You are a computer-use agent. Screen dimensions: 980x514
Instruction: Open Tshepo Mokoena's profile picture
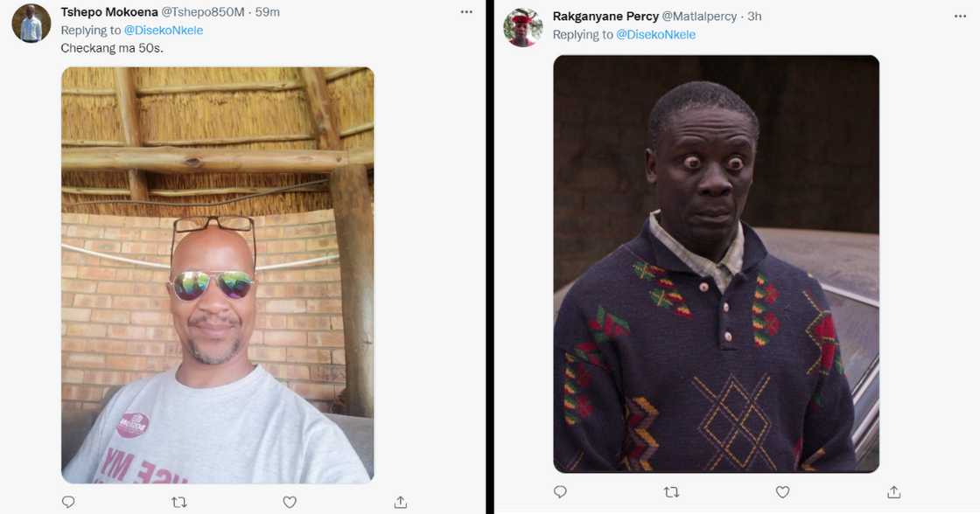click(x=31, y=24)
